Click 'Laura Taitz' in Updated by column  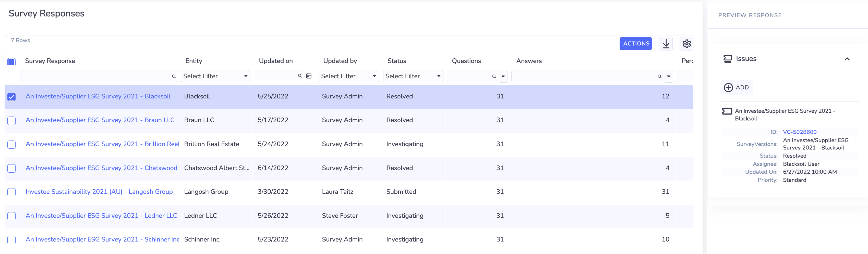338,192
